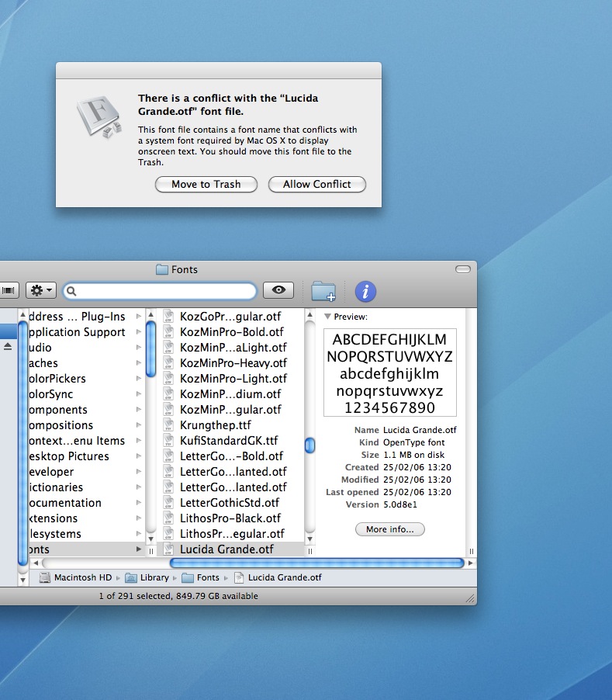This screenshot has height=700, width=612.
Task: Click the Fonts folder icon in title bar
Action: coord(161,269)
